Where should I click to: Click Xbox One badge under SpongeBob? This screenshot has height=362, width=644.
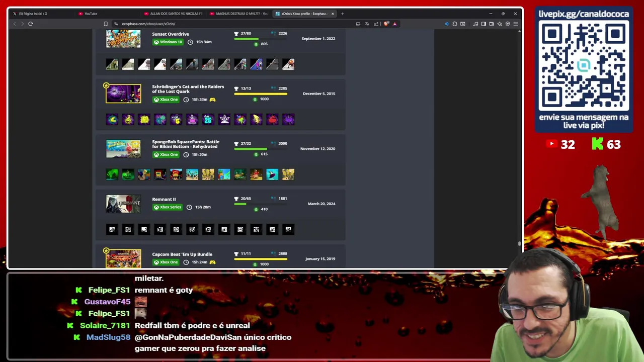[166, 154]
